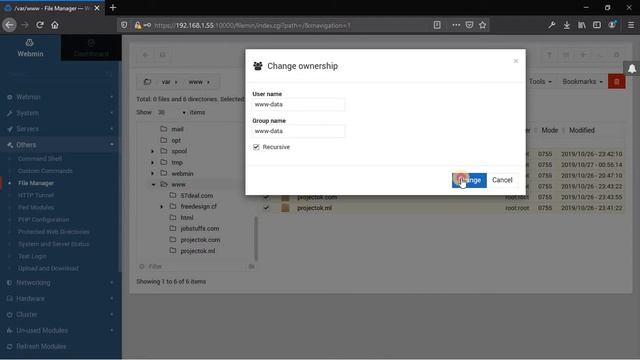Click the browser address bar URL

(252, 25)
